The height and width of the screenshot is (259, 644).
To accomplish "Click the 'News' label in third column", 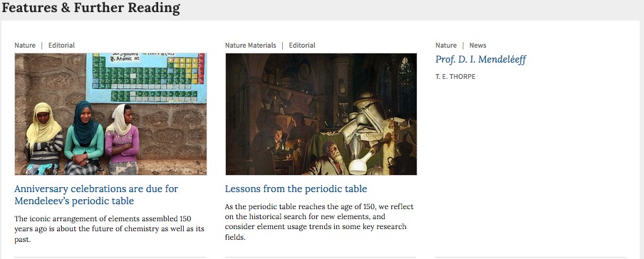I will tap(478, 45).
